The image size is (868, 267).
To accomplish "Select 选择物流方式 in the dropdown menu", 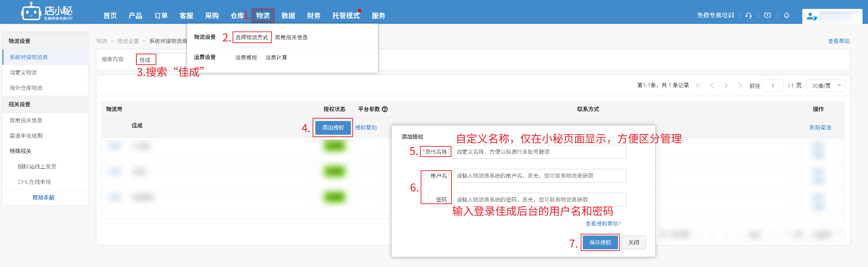I will tap(252, 37).
